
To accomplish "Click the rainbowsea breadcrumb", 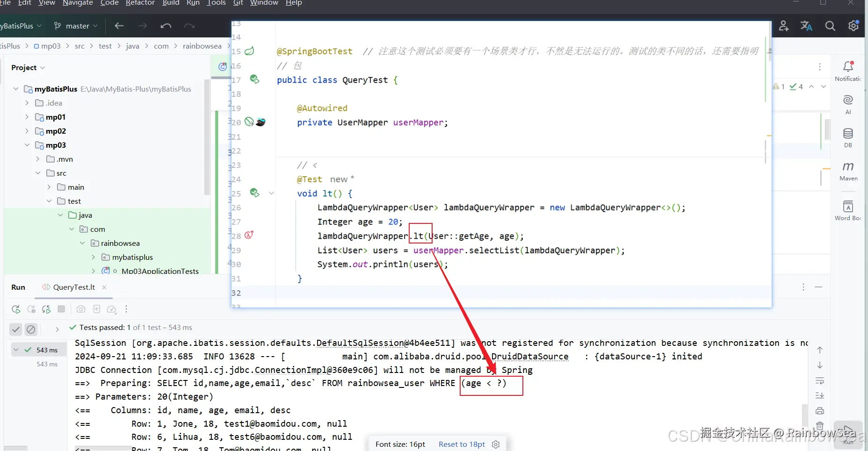I will 202,46.
